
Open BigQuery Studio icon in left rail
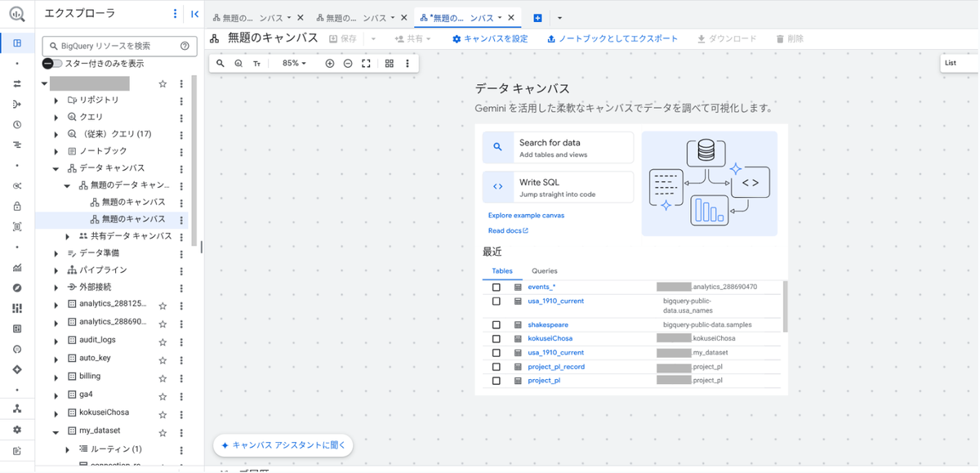point(17,42)
